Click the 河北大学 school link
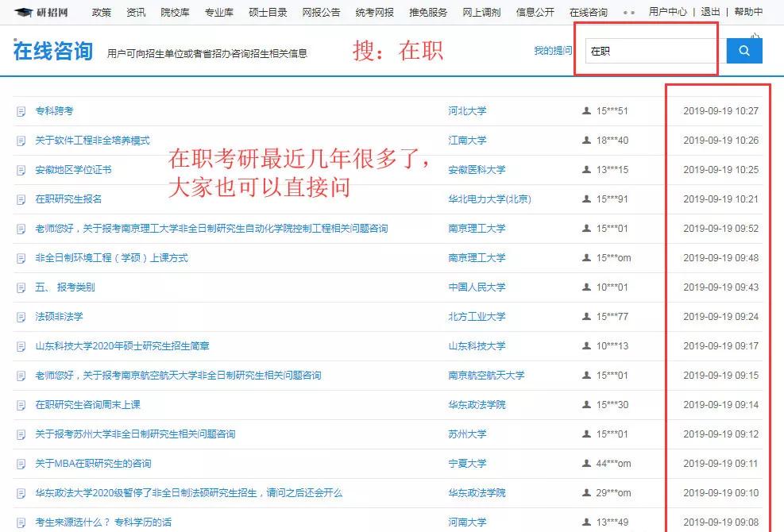784x532 pixels. (468, 111)
